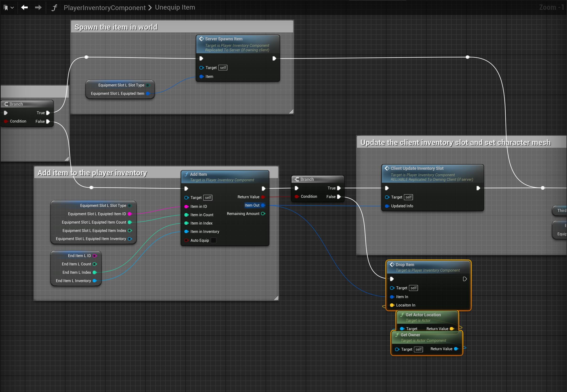Viewport: 567px width, 392px height.
Task: Click the Add Item function icon
Action: pyautogui.click(x=186, y=174)
